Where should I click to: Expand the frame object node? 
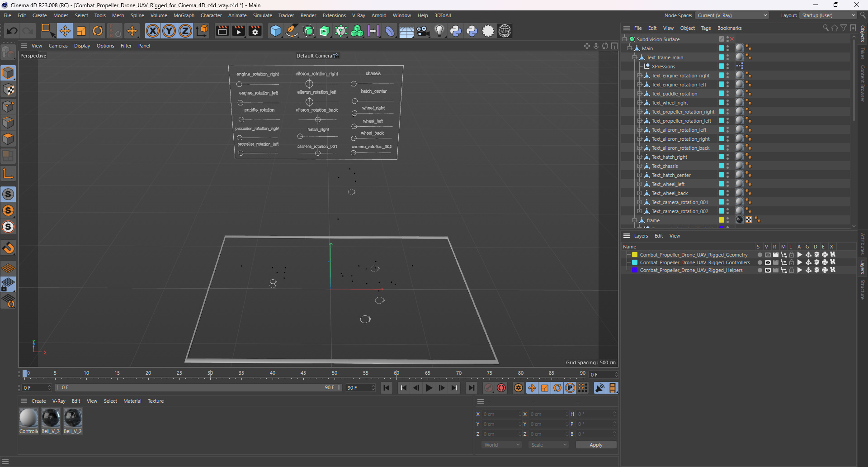(634, 220)
